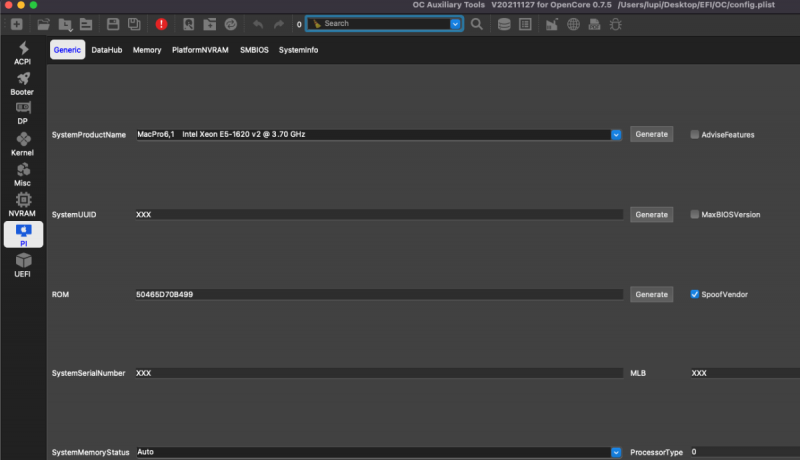Enable the MaxBIOSVersion checkbox

pos(694,214)
